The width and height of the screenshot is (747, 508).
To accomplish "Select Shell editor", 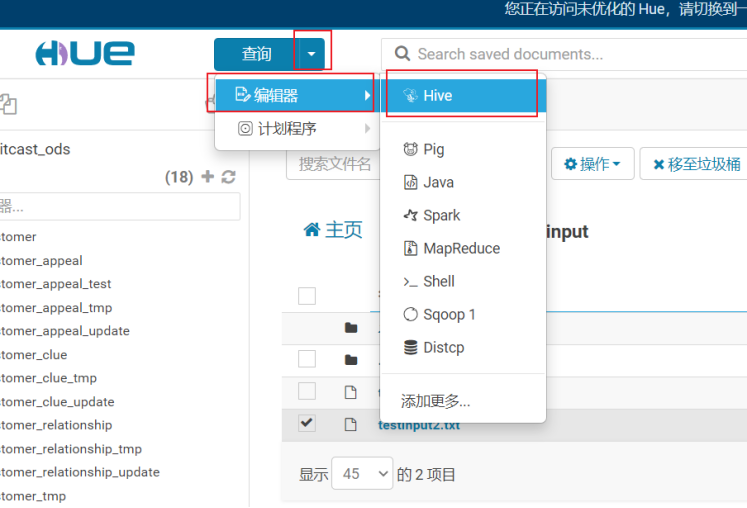I will 463,281.
